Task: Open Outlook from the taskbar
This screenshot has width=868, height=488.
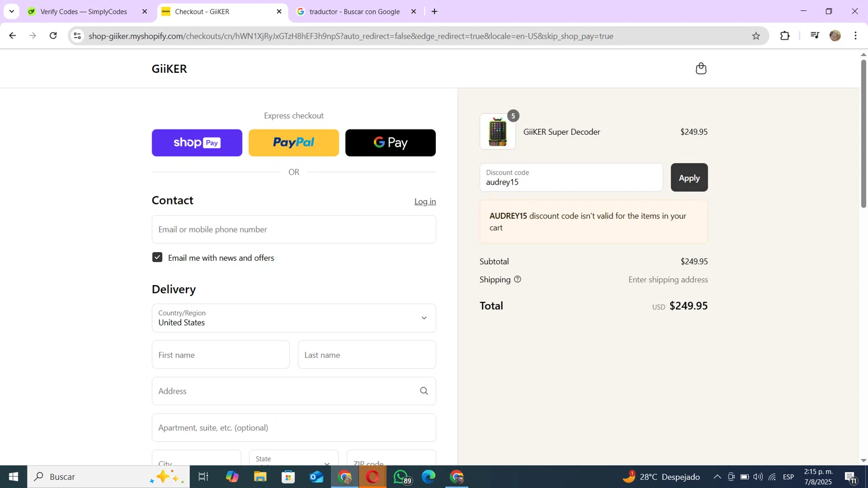Action: point(317,477)
